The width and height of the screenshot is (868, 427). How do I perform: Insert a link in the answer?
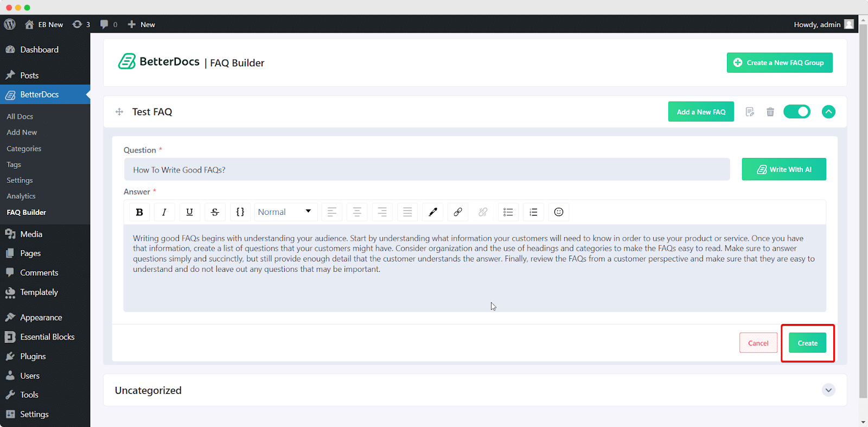point(458,212)
